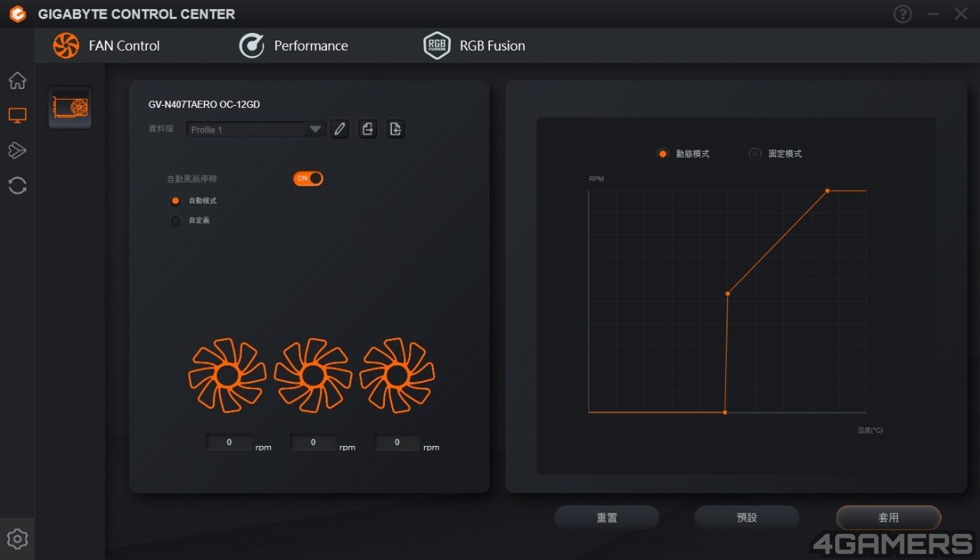This screenshot has width=980, height=560.
Task: Click the 套用 apply button
Action: pyautogui.click(x=888, y=518)
